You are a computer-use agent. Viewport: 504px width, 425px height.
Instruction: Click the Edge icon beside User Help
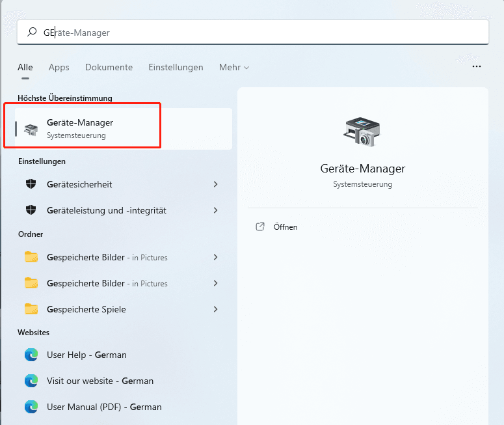(x=31, y=355)
